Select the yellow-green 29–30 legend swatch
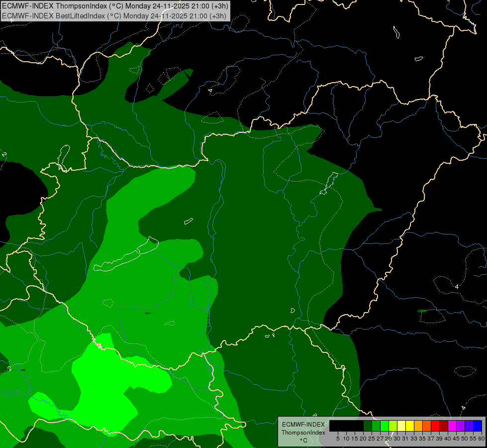This screenshot has width=487, height=448. [x=393, y=426]
